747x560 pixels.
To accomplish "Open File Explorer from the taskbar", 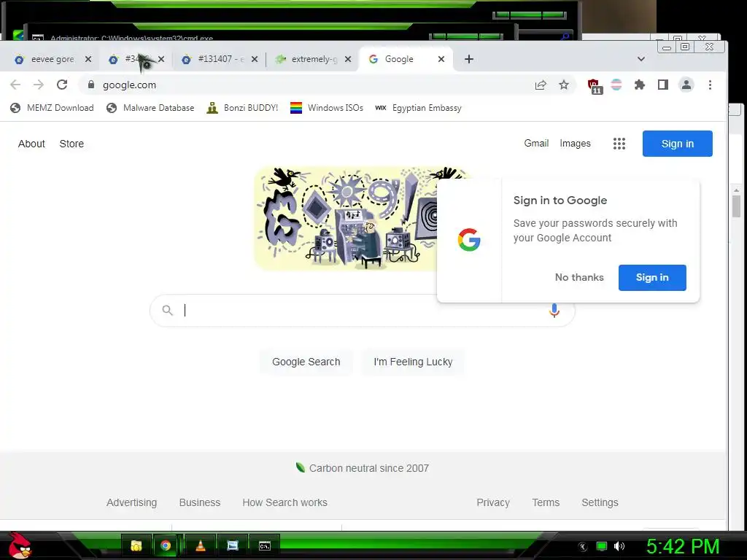I will (136, 545).
